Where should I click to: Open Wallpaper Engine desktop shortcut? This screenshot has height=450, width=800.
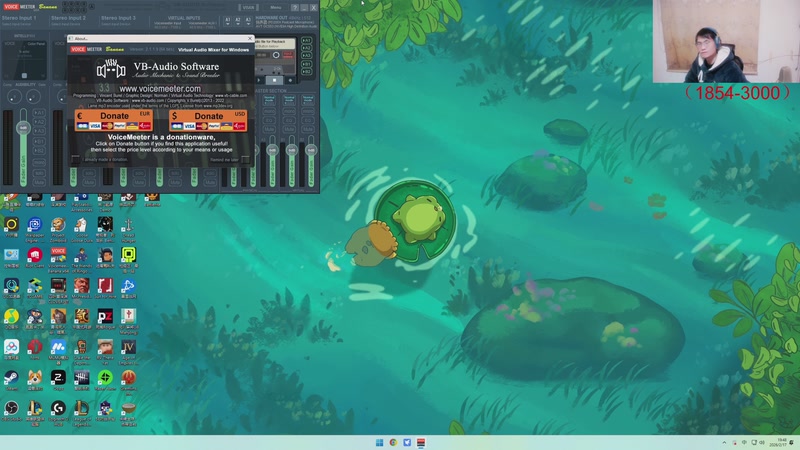[35, 228]
